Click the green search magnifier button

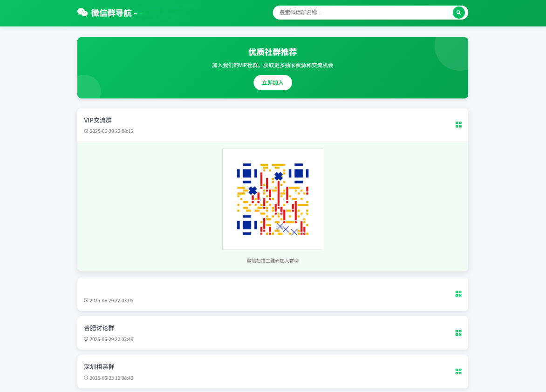point(458,13)
